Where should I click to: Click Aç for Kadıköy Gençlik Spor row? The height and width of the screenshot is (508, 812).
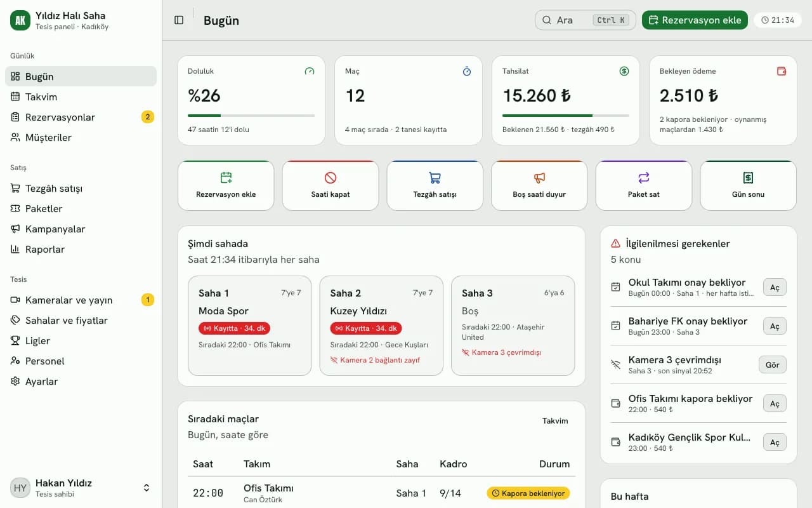click(775, 442)
